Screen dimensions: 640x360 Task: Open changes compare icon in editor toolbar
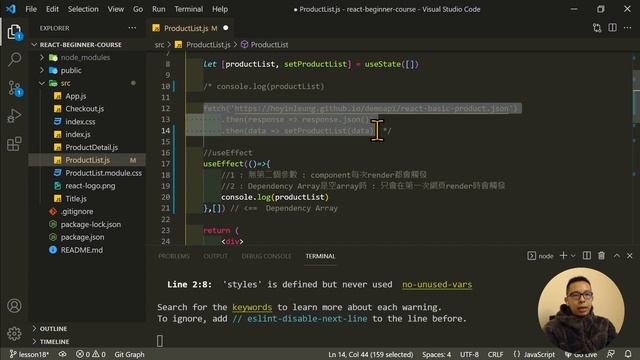(597, 28)
